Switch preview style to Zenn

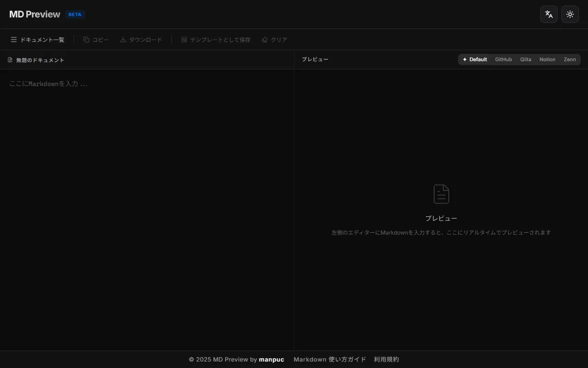(570, 59)
